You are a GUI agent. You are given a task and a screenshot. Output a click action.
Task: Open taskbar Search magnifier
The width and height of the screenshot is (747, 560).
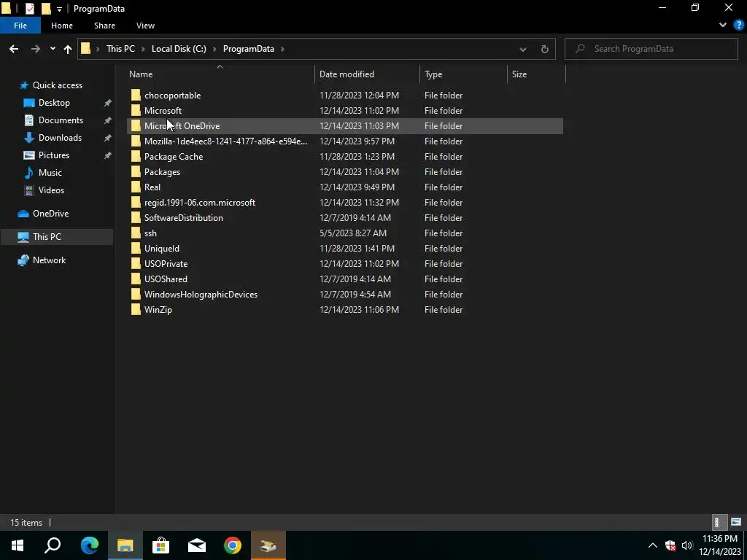pos(53,545)
